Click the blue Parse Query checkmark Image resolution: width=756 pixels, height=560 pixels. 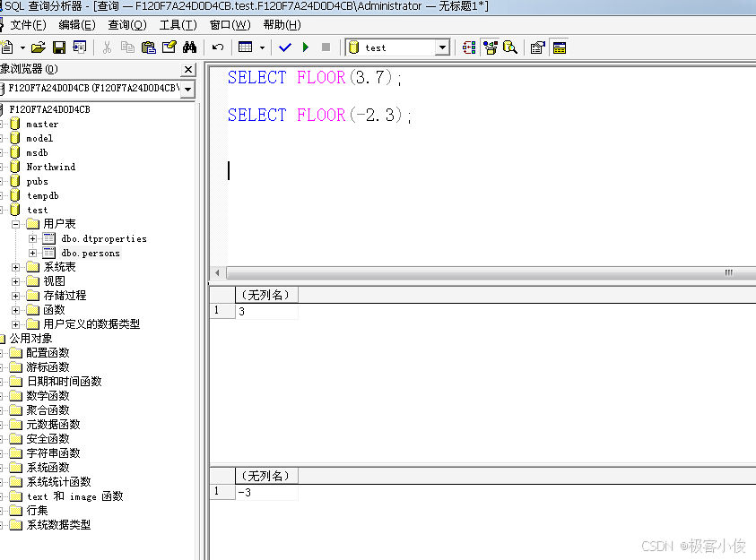coord(285,47)
